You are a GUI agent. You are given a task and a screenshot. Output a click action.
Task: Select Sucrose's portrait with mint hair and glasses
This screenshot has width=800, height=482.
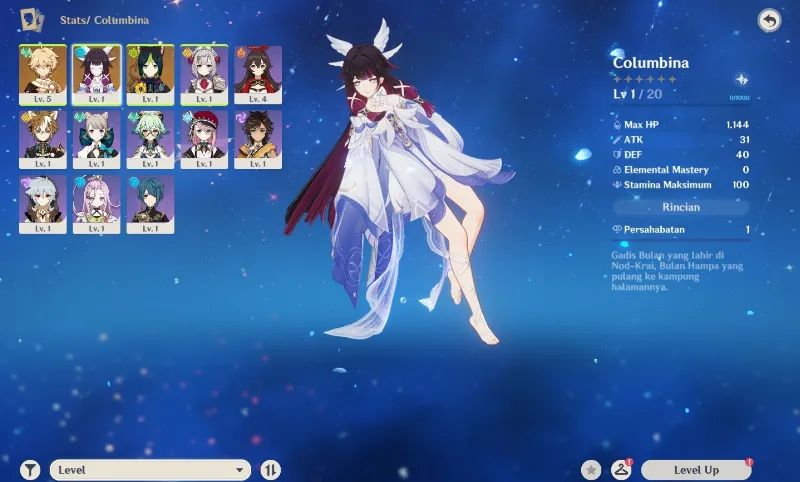151,140
